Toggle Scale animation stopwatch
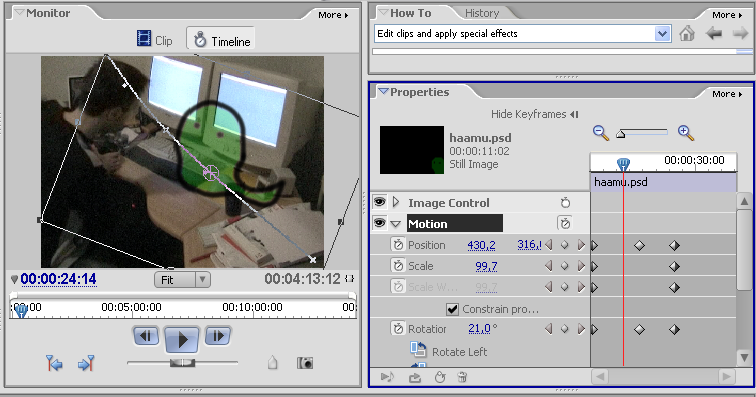 click(398, 265)
